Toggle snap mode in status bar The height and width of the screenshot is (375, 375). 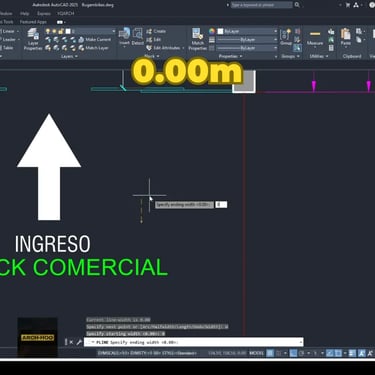pos(279,353)
